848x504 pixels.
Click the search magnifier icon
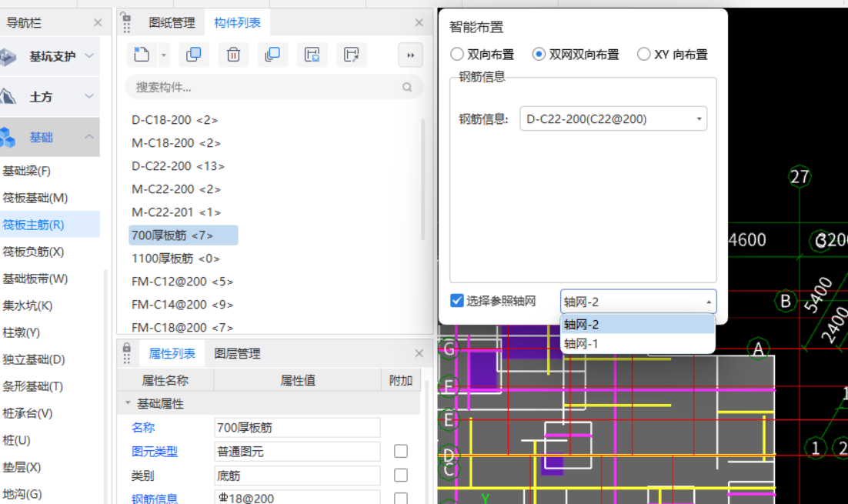pyautogui.click(x=407, y=87)
